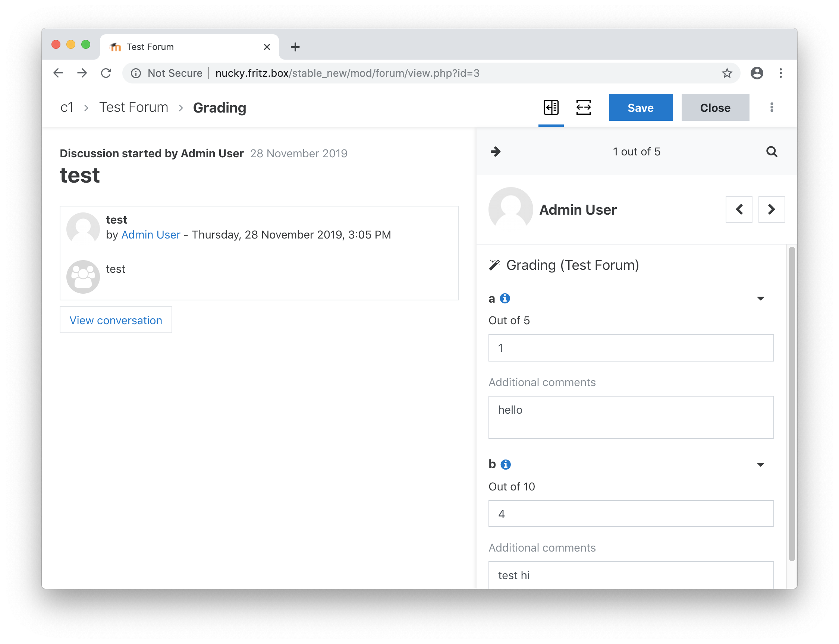Go to the next user
The height and width of the screenshot is (644, 839).
tap(772, 209)
